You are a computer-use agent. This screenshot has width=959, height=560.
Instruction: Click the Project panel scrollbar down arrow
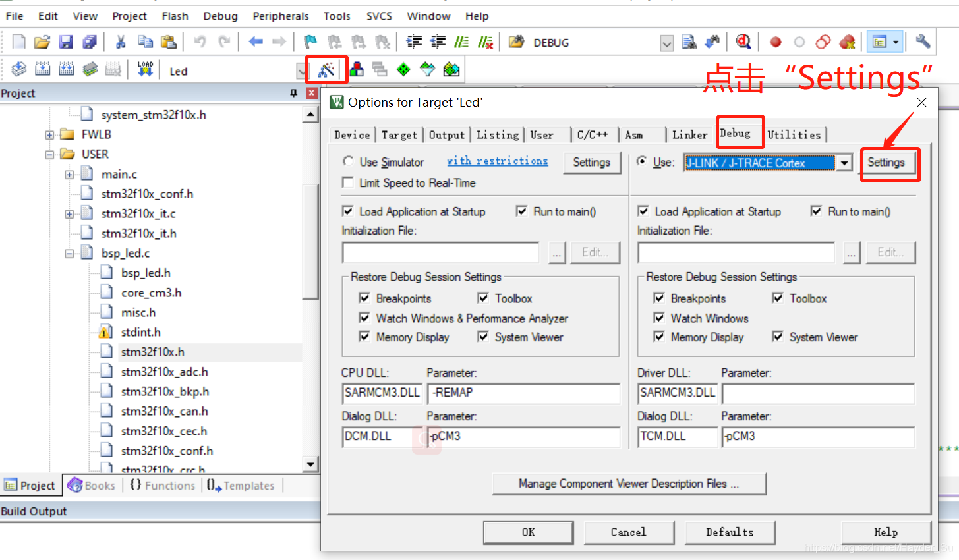[310, 464]
